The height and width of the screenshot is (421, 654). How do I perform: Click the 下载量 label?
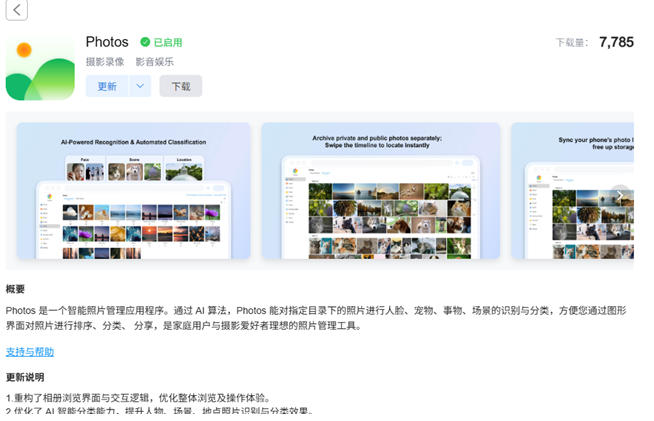(572, 43)
